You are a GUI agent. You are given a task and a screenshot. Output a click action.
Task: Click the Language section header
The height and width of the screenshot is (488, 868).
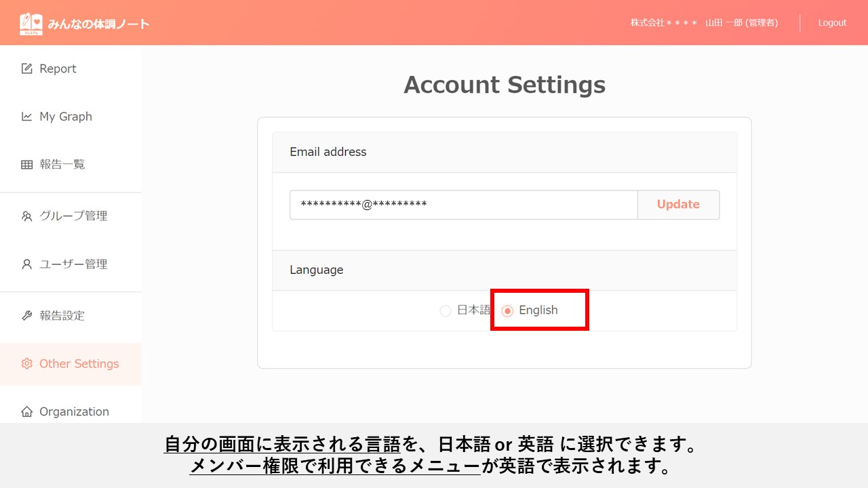coord(317,270)
